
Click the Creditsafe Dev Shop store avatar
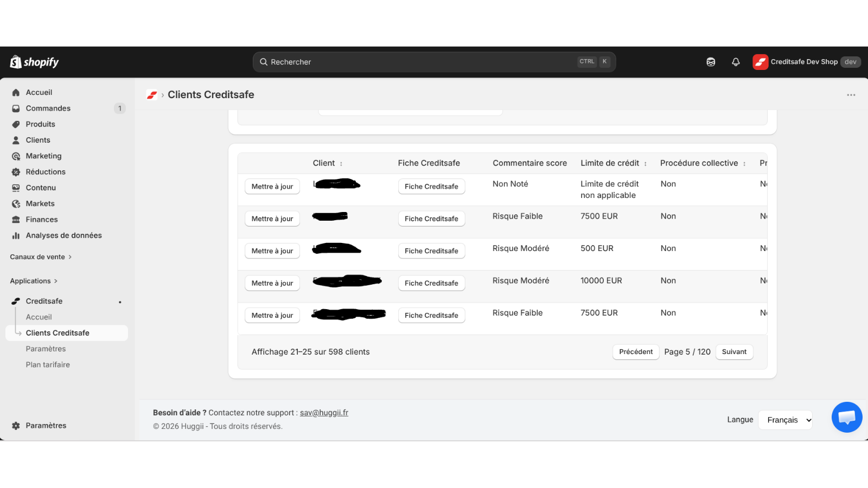point(761,62)
